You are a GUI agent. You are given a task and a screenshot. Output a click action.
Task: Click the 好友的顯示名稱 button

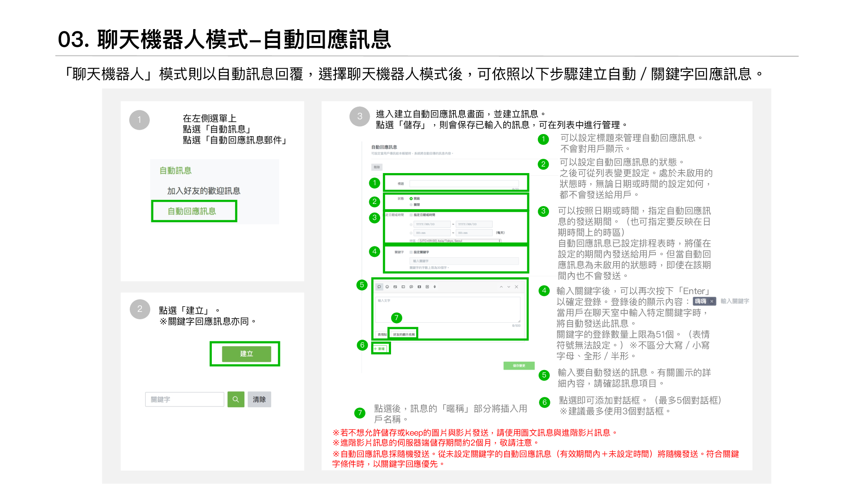tap(404, 334)
